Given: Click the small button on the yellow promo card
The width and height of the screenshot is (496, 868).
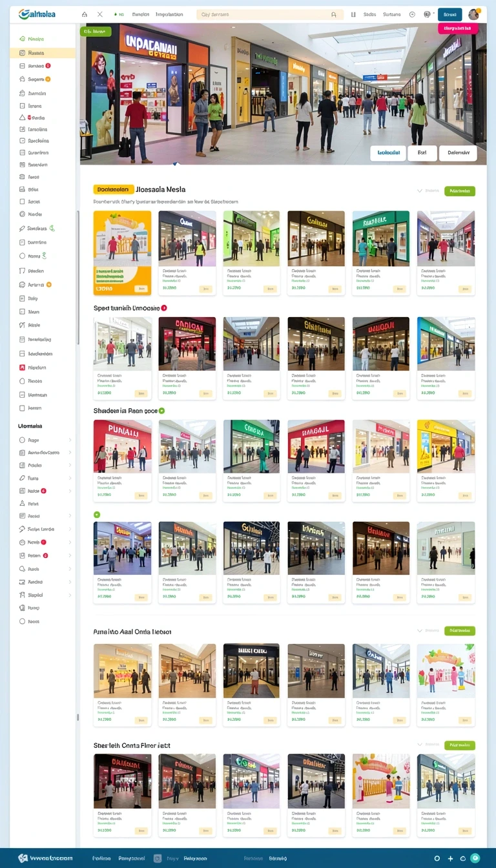Looking at the screenshot, I should 141,289.
